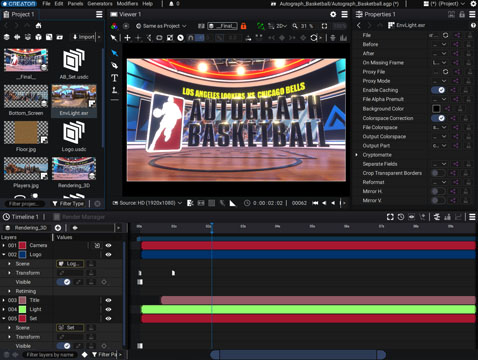The width and height of the screenshot is (478, 360).
Task: Click the timeline horizontal zoom scrollbar
Action: point(298,355)
